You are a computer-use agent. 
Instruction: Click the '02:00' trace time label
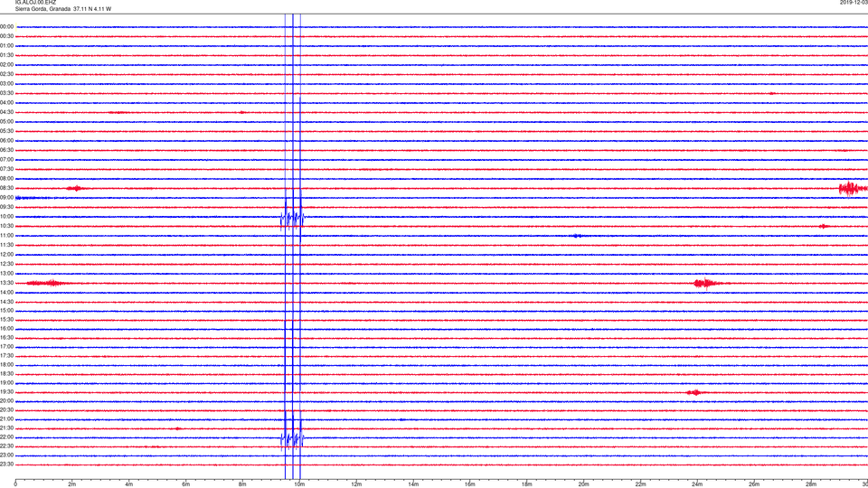pyautogui.click(x=6, y=65)
